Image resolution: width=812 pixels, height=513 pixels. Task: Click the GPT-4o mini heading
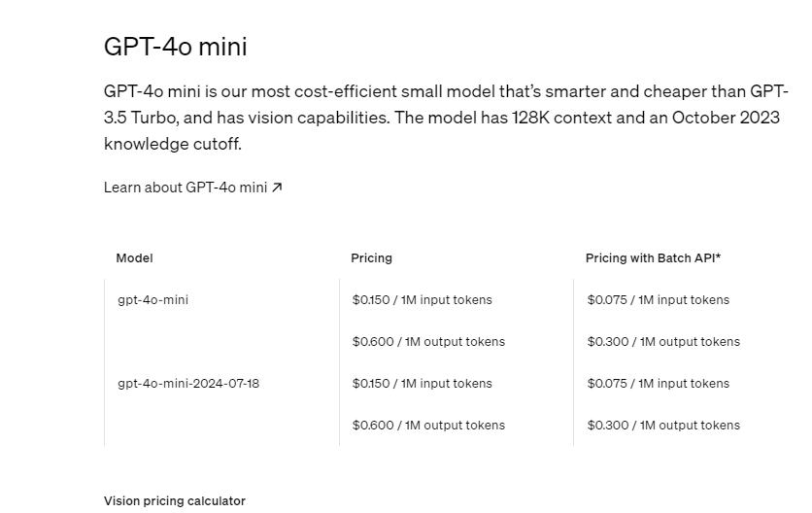[176, 46]
